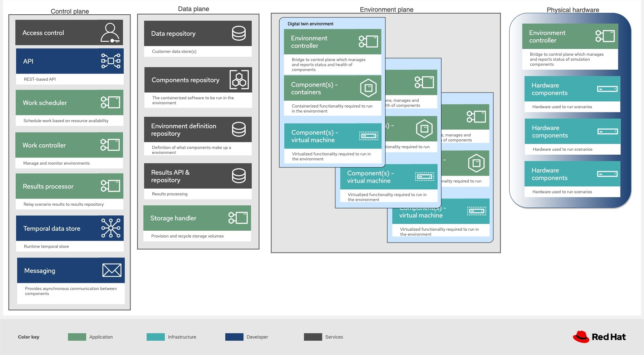Click the front Component(s) virtual machine icon
644x355 pixels.
(369, 136)
